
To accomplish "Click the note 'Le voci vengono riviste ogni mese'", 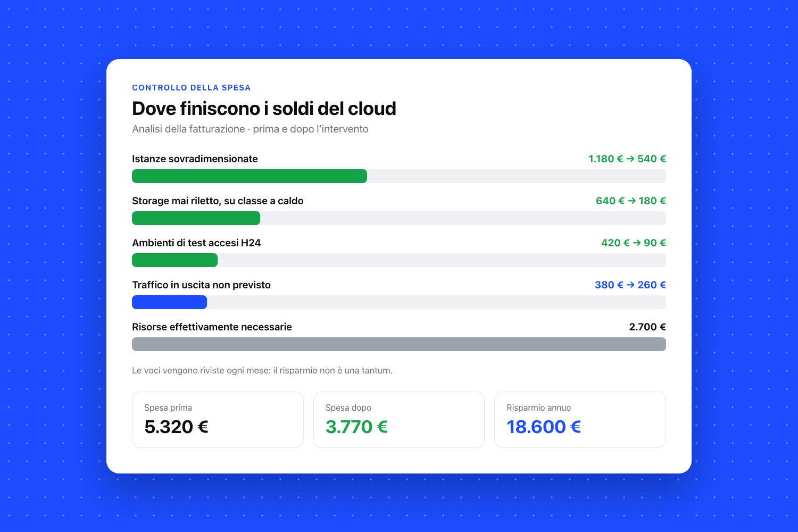I will click(x=200, y=370).
